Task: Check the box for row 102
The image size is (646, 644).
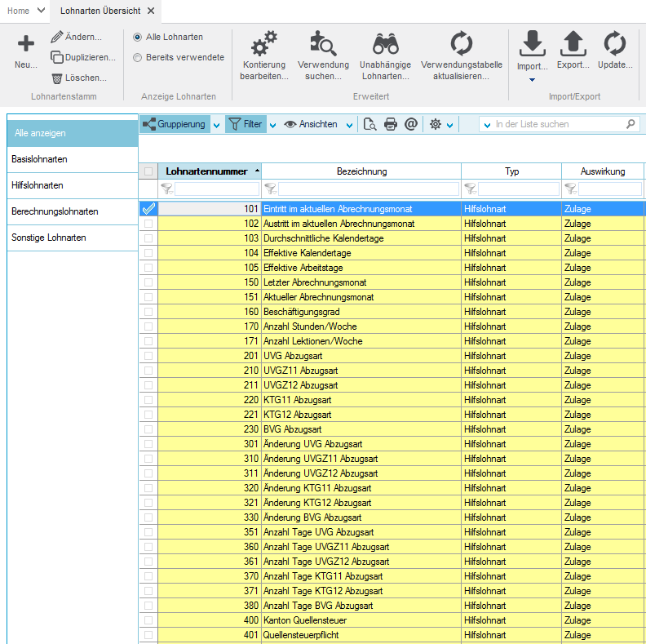Action: [148, 224]
